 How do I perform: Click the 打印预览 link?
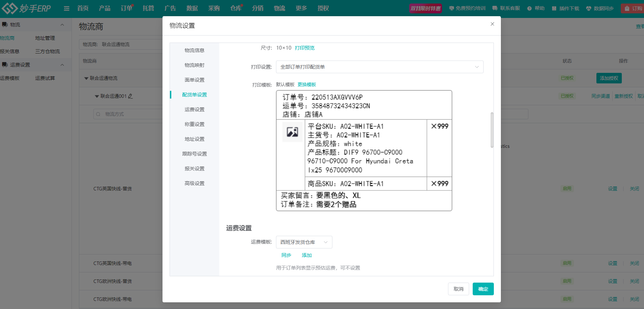pyautogui.click(x=305, y=48)
